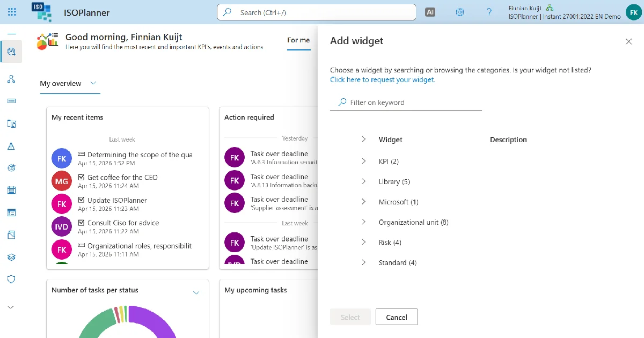Viewport: 644px width, 338px height.
Task: Click the My upcoming tasks widget title
Action: point(255,290)
